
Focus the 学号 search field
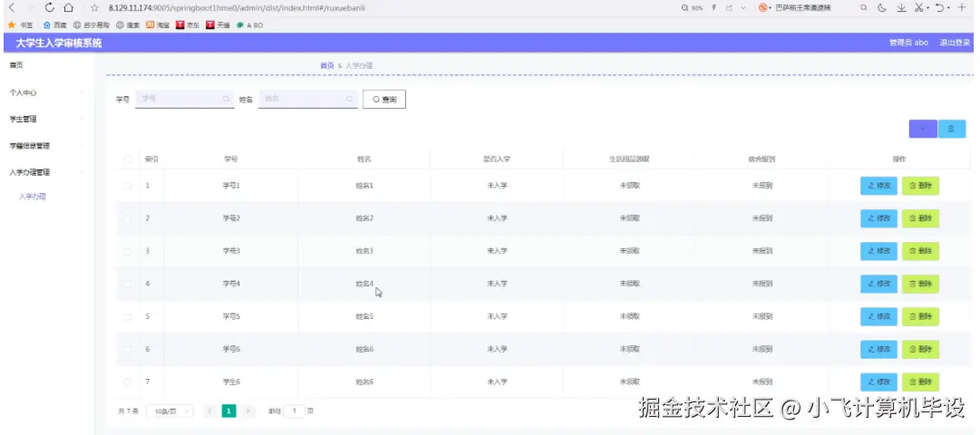tap(185, 99)
